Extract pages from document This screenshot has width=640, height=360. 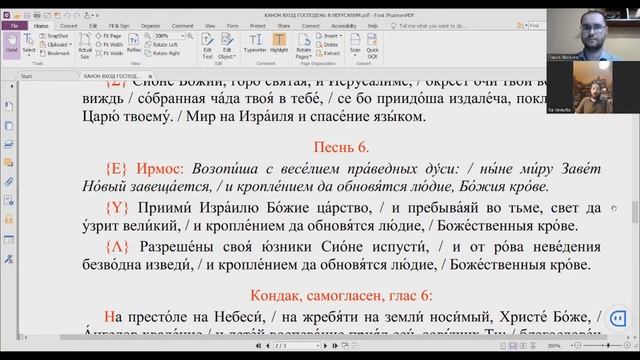[x=328, y=53]
